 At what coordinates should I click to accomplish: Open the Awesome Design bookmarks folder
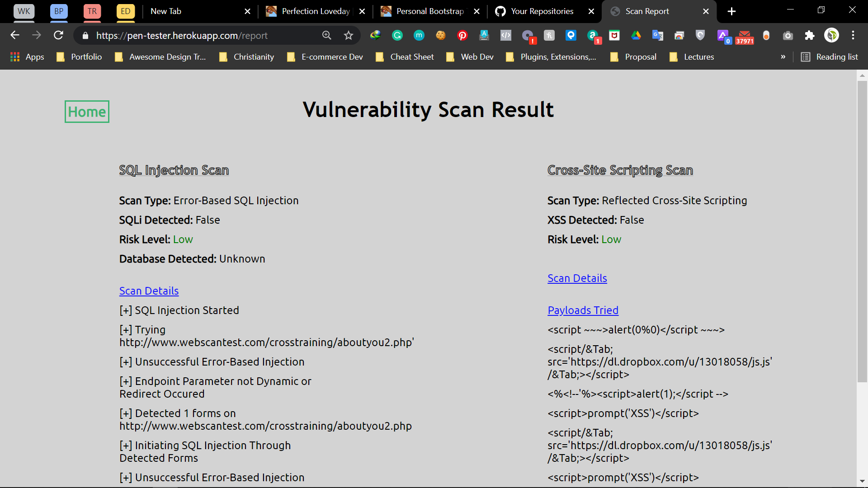[x=160, y=57]
